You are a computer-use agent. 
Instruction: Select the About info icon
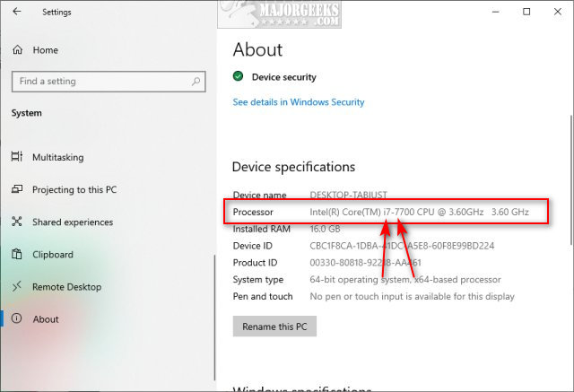[17, 318]
